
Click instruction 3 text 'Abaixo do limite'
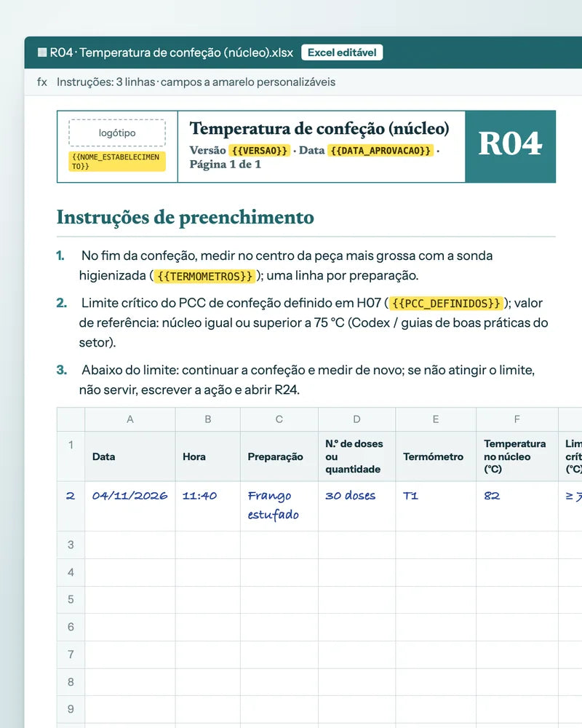point(130,370)
